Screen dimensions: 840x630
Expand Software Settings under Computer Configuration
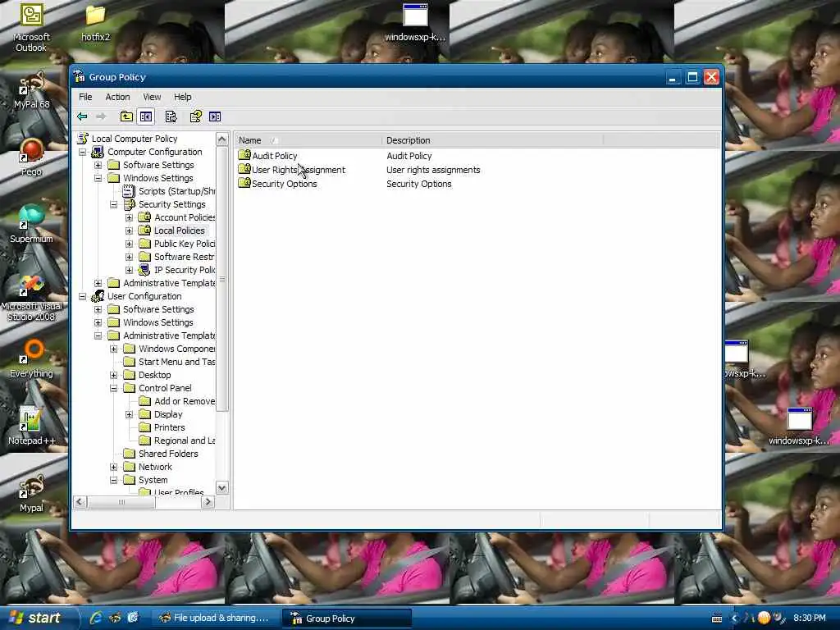[x=98, y=165]
